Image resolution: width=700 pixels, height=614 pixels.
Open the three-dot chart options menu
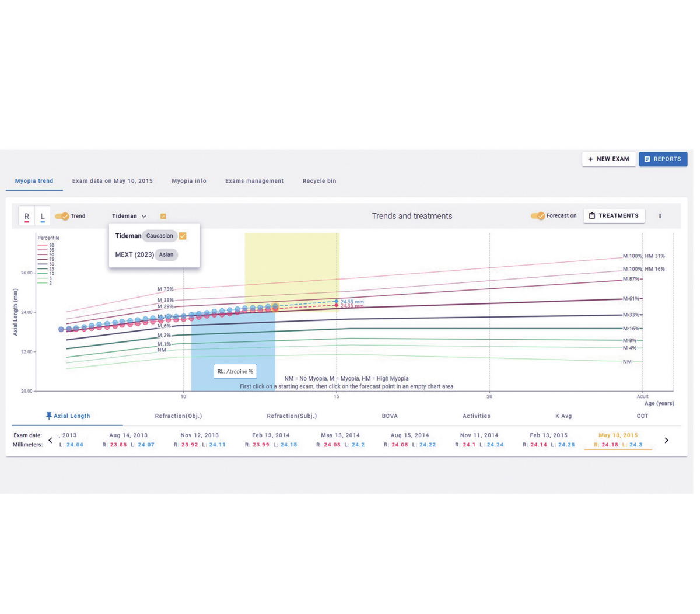pyautogui.click(x=660, y=216)
